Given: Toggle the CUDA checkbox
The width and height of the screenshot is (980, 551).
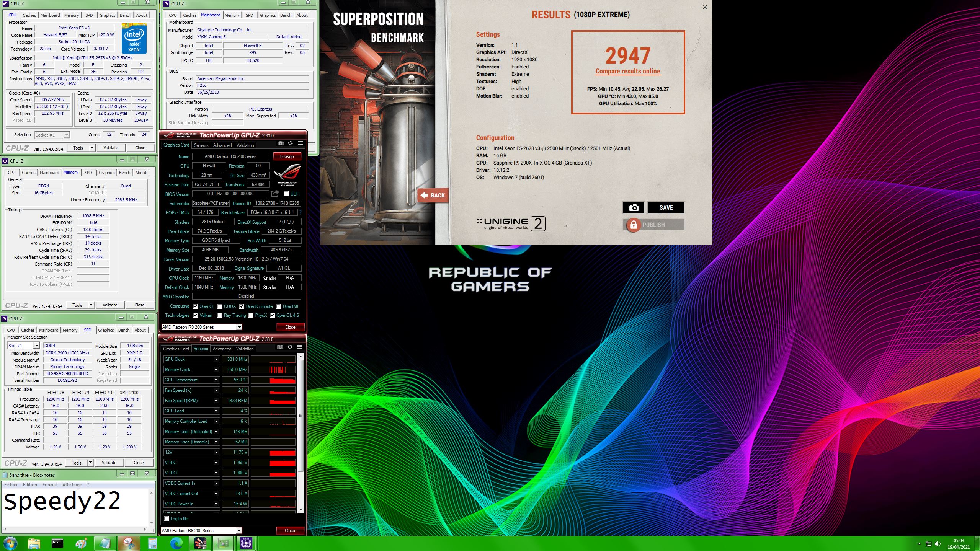Looking at the screenshot, I should [x=220, y=306].
